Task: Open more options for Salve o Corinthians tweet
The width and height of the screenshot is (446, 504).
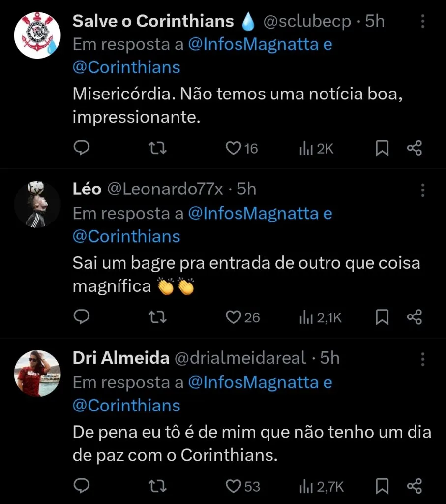Action: tap(423, 21)
